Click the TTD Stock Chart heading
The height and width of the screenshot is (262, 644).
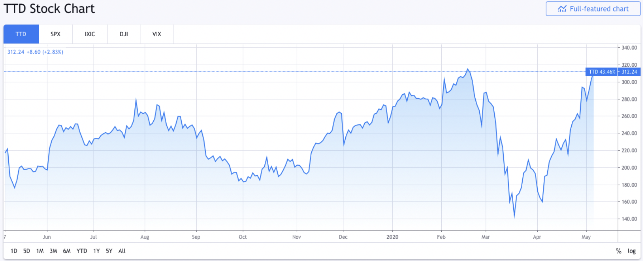coord(49,9)
